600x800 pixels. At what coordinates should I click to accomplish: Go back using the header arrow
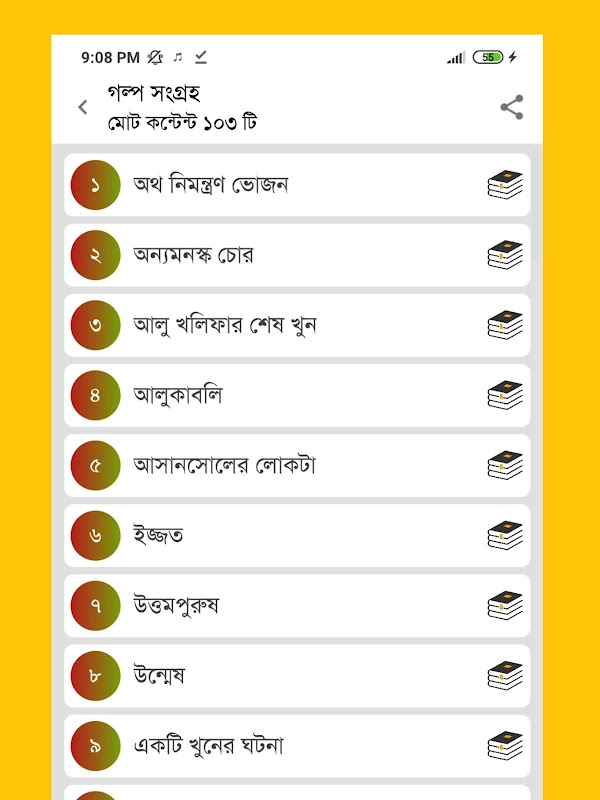click(x=83, y=107)
